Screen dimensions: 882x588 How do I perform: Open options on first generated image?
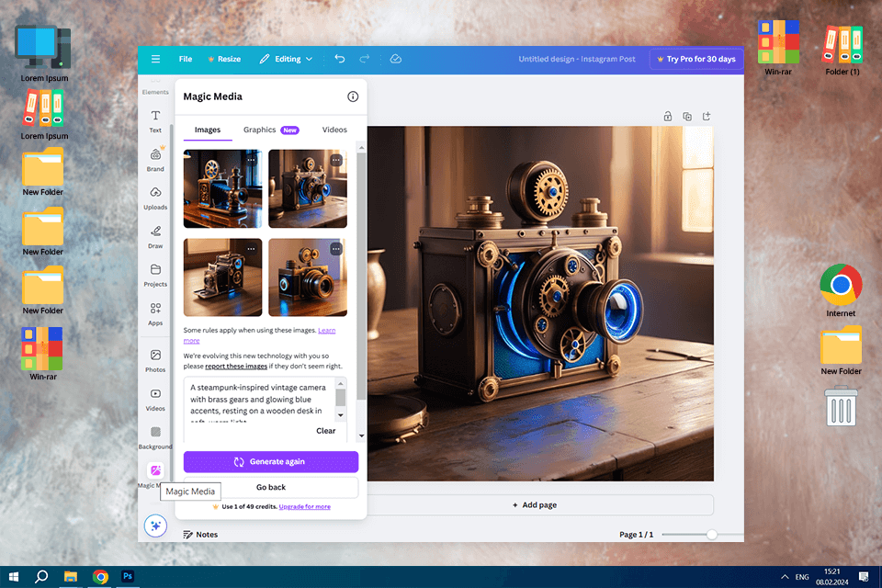coord(251,161)
